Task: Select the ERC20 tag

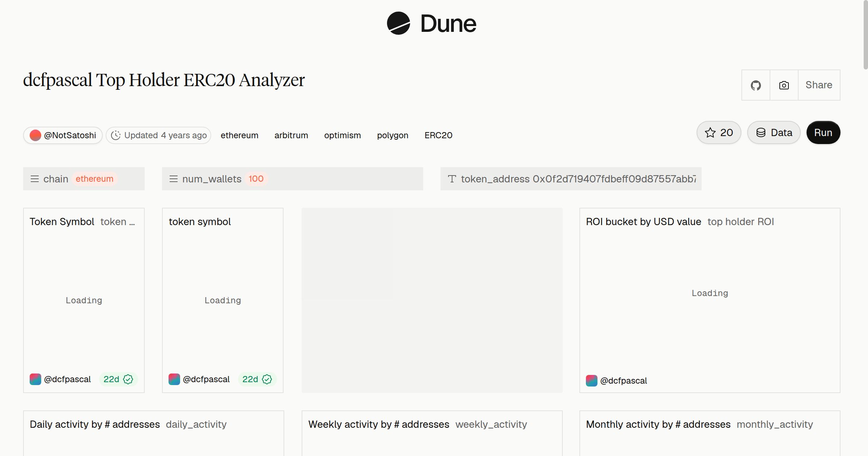Action: tap(438, 135)
